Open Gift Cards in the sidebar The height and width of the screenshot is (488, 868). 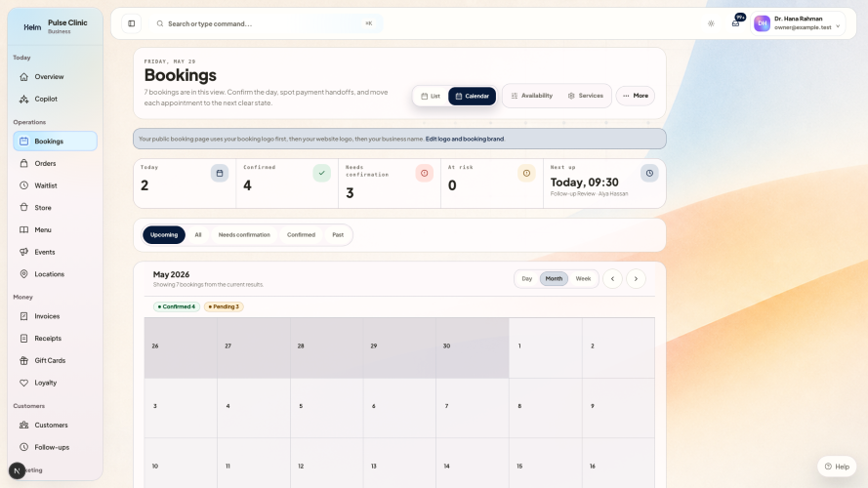pyautogui.click(x=55, y=360)
